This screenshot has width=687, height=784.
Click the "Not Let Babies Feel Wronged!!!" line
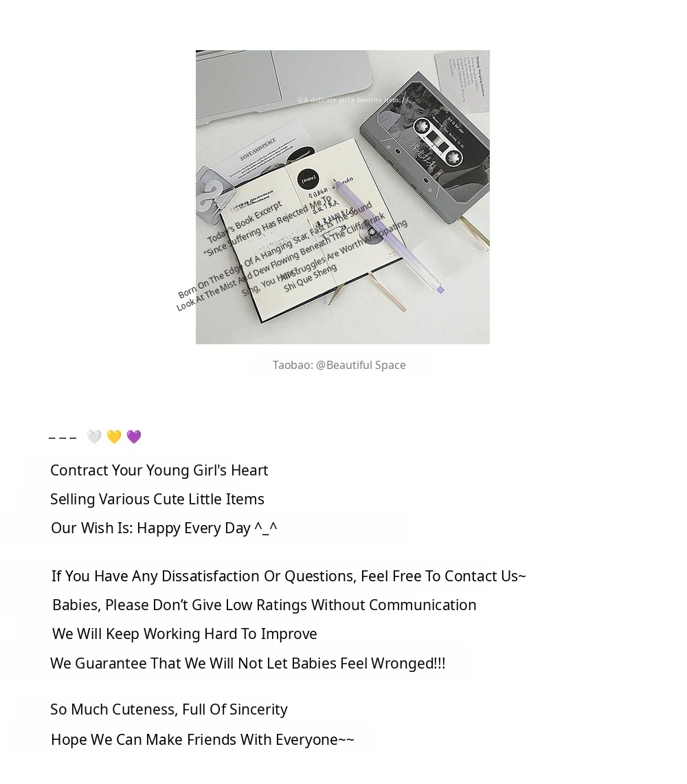pos(247,663)
